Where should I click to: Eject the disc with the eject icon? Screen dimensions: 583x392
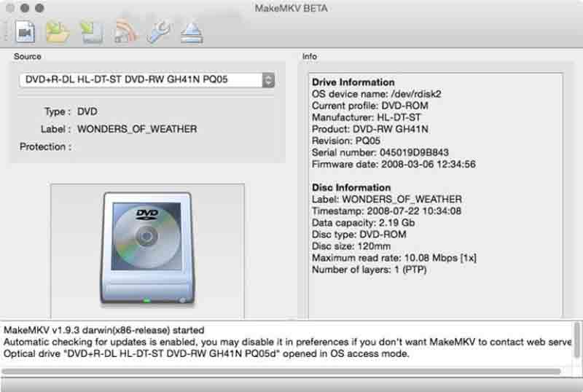tap(192, 33)
